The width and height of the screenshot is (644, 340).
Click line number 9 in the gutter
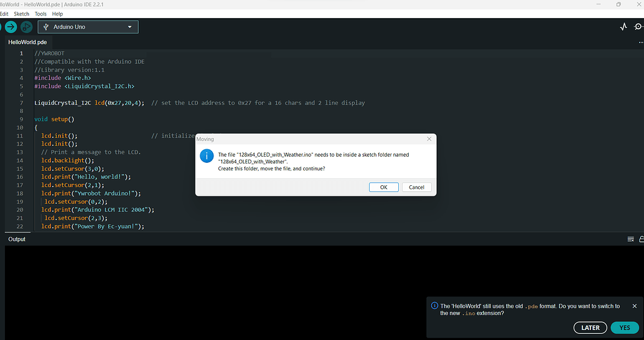21,119
